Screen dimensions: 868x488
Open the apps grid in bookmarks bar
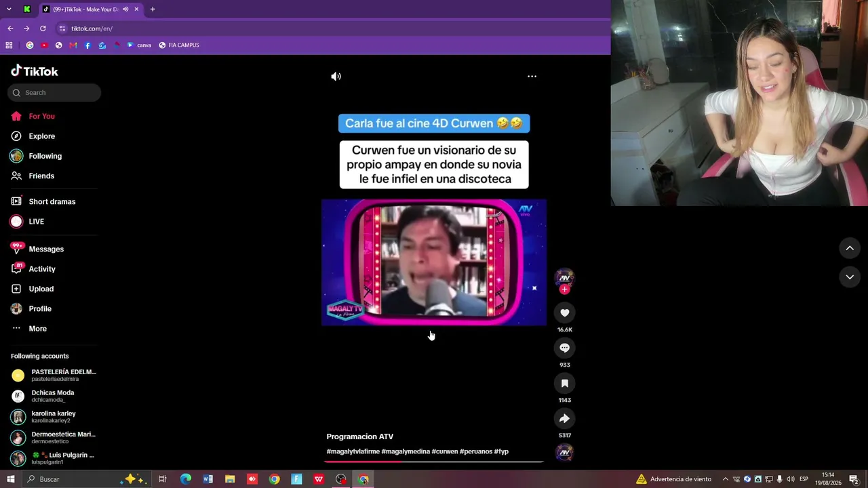tap(9, 45)
